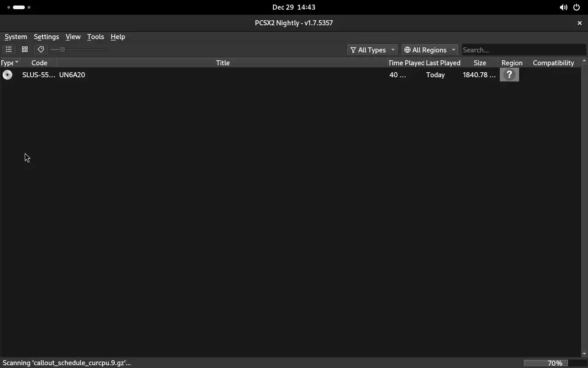Switch to game grid view

pyautogui.click(x=25, y=50)
